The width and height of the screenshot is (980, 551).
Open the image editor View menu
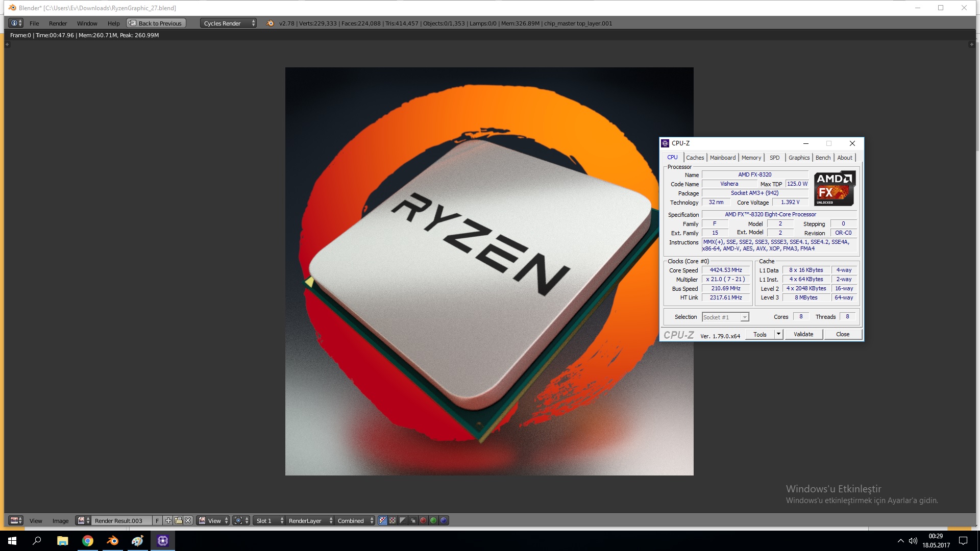click(36, 521)
